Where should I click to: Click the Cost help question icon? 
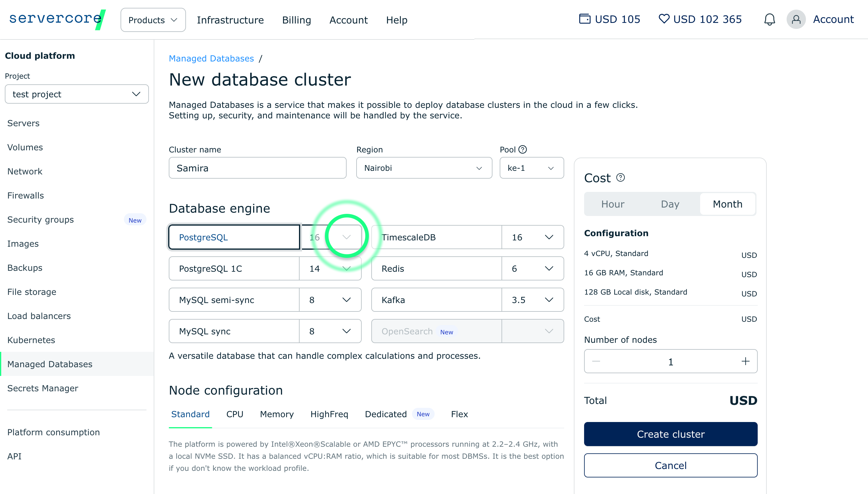[621, 177]
